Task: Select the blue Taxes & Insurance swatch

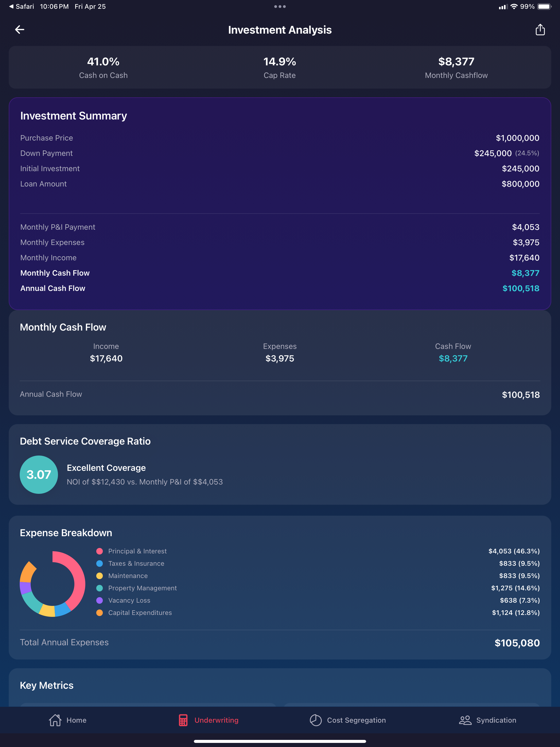Action: click(x=99, y=563)
